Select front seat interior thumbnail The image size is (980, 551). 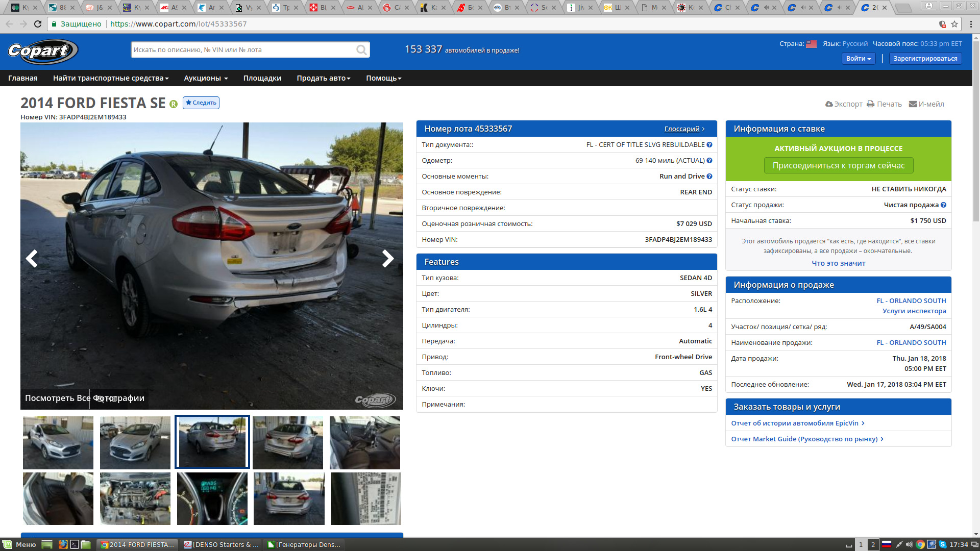(365, 443)
